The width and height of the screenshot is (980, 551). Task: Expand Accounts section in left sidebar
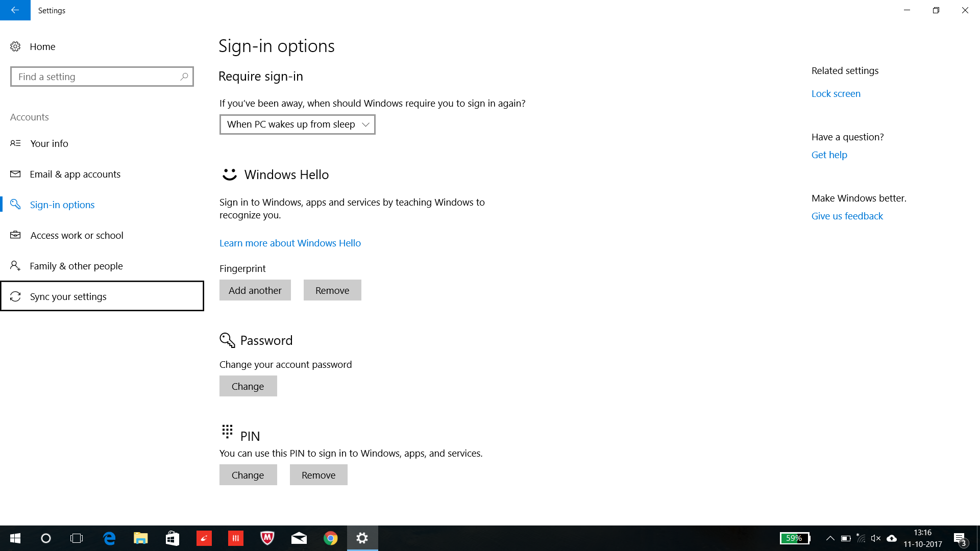coord(29,116)
